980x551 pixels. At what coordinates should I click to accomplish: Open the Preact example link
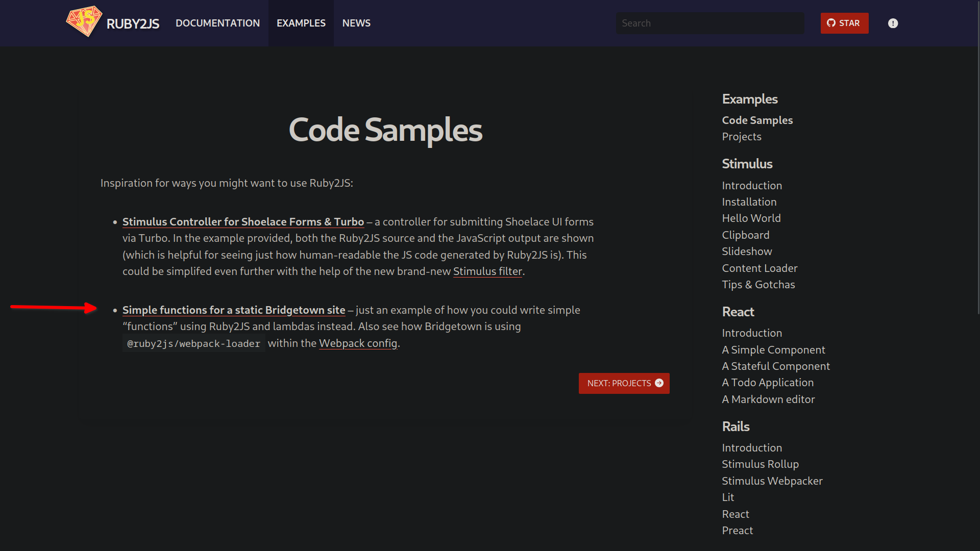point(737,530)
